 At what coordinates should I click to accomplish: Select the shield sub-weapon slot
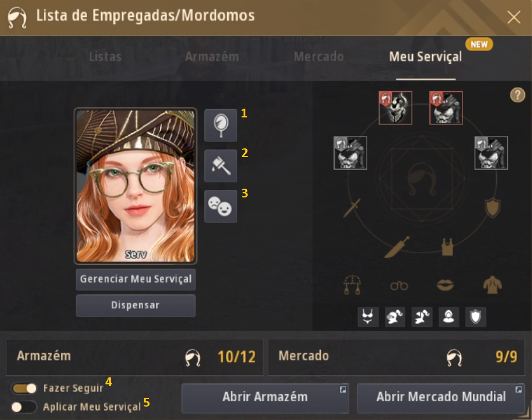click(492, 207)
